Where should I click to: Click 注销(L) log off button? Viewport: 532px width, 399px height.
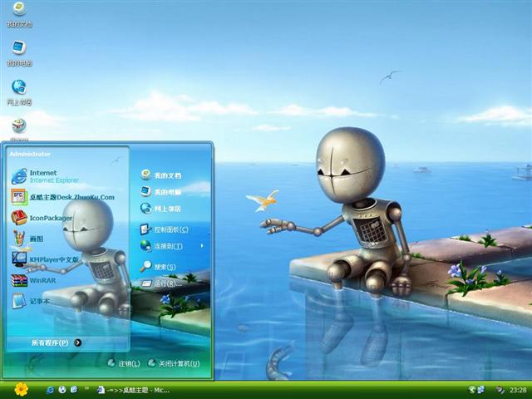pyautogui.click(x=124, y=363)
